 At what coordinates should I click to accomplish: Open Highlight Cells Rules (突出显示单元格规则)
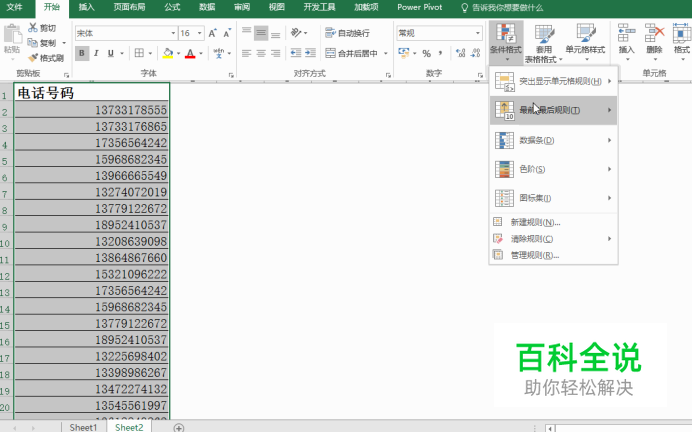(553, 81)
